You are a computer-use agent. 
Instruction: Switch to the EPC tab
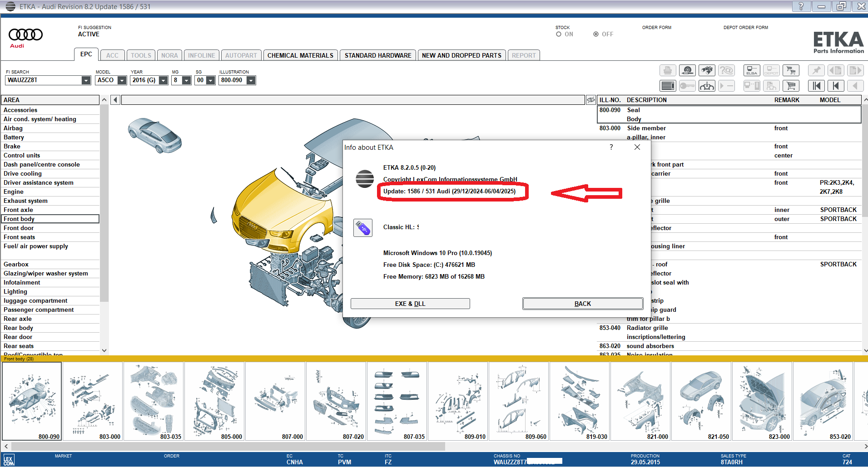(86, 54)
